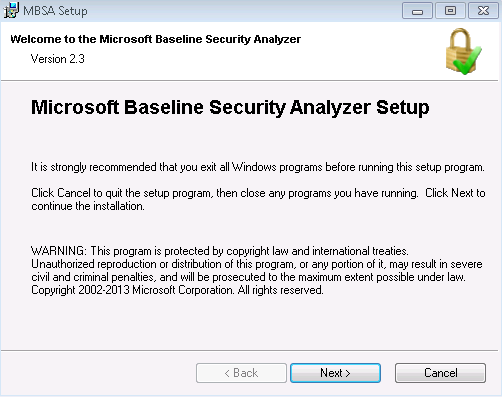Click the Welcome to Microsoft Baseline header text
The image size is (502, 397).
click(x=155, y=39)
